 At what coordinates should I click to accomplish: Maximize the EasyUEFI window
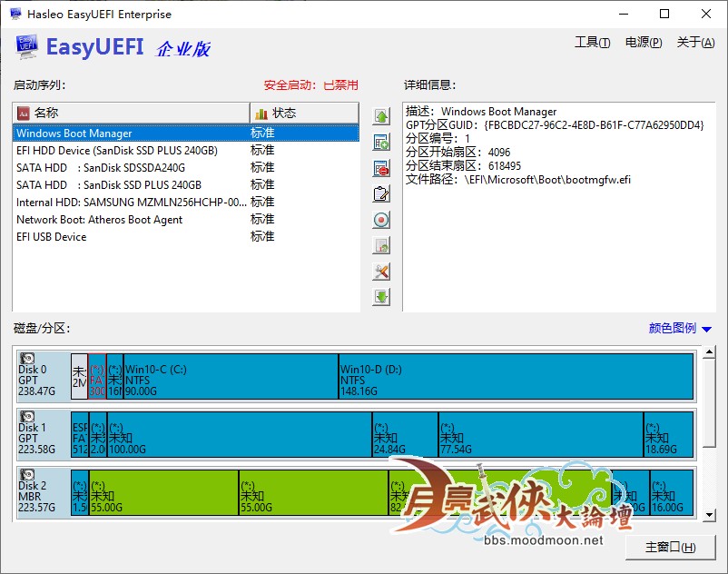pos(664,14)
